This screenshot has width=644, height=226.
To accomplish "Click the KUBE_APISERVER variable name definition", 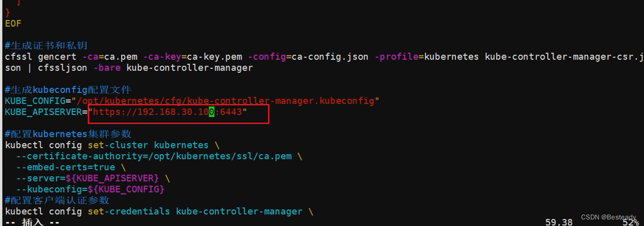I will [43, 112].
